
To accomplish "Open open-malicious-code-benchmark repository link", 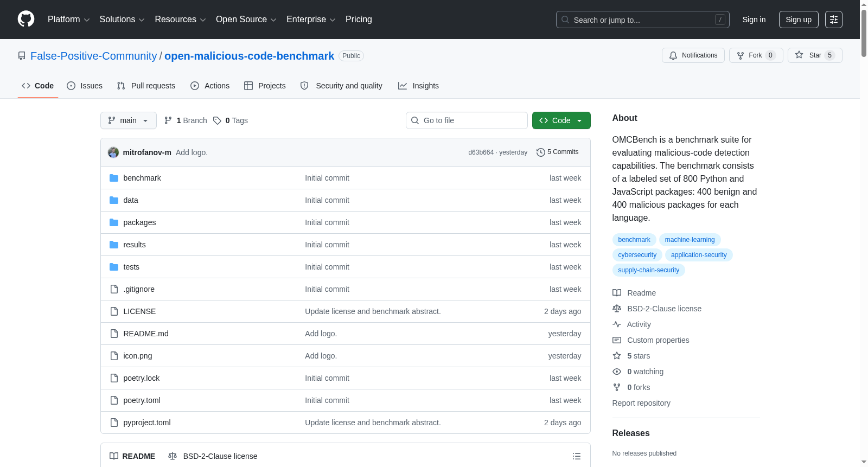I will click(x=249, y=56).
